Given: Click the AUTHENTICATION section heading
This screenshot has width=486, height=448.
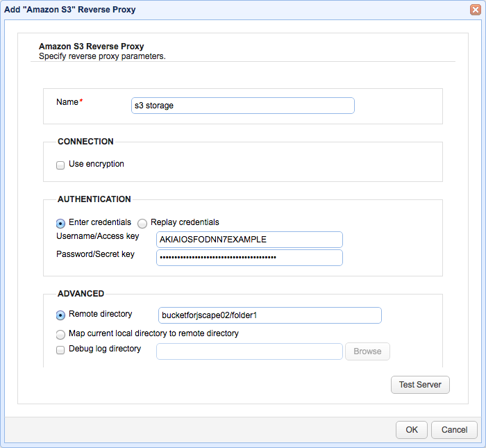Looking at the screenshot, I should pyautogui.click(x=94, y=199).
